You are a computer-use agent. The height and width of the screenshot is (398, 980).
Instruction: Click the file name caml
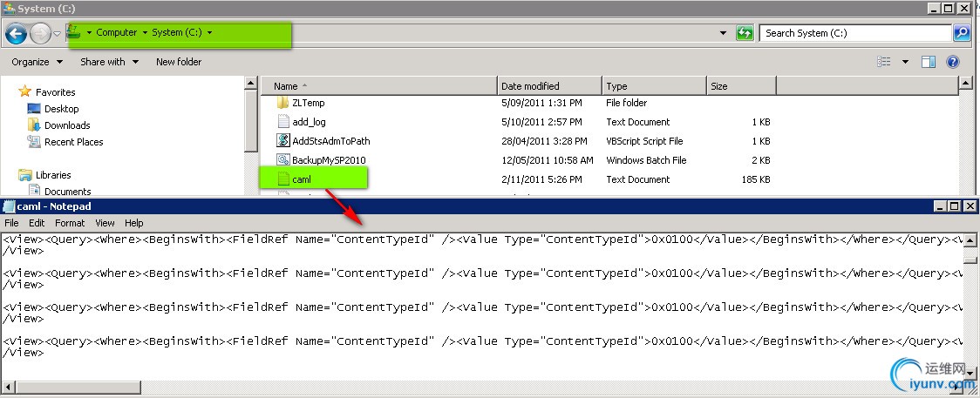click(302, 179)
